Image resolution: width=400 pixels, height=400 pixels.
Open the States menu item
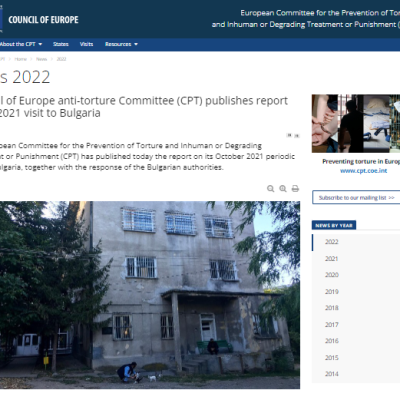[x=61, y=44]
